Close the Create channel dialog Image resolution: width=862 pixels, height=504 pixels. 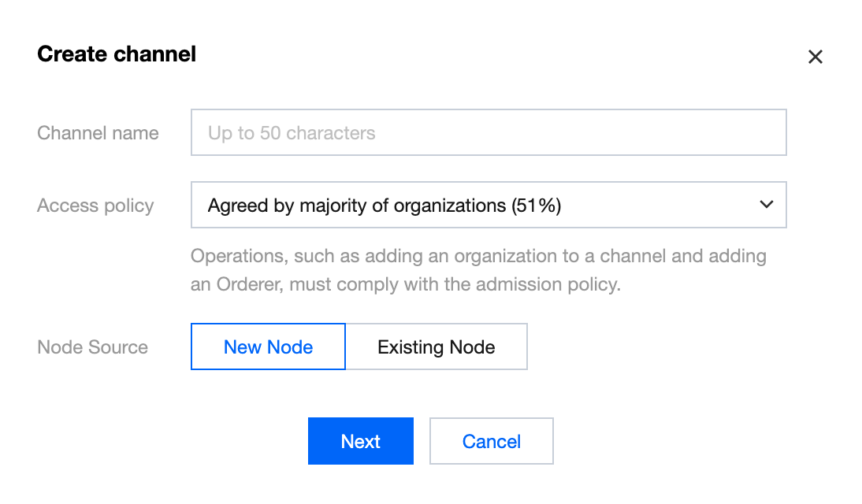[815, 57]
